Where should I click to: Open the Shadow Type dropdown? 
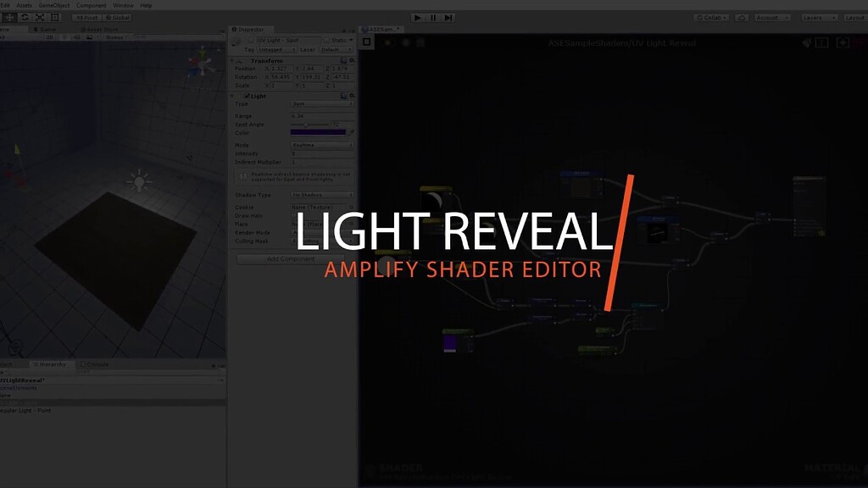pos(323,194)
